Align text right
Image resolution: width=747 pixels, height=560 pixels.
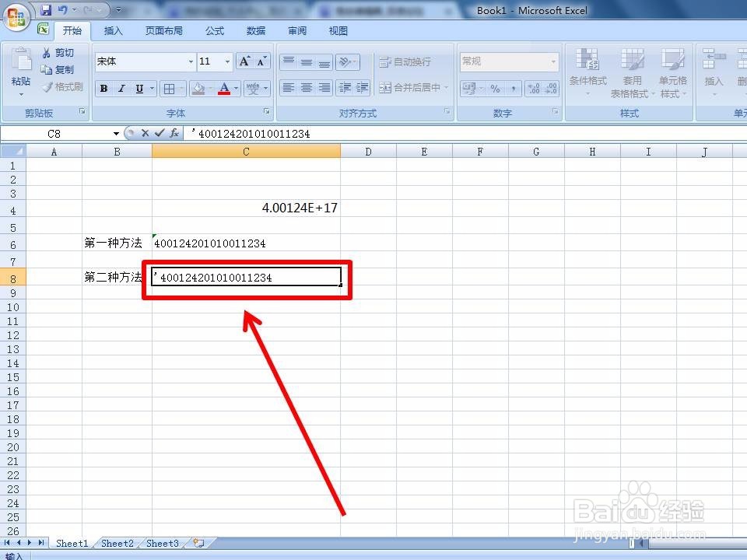[x=324, y=88]
